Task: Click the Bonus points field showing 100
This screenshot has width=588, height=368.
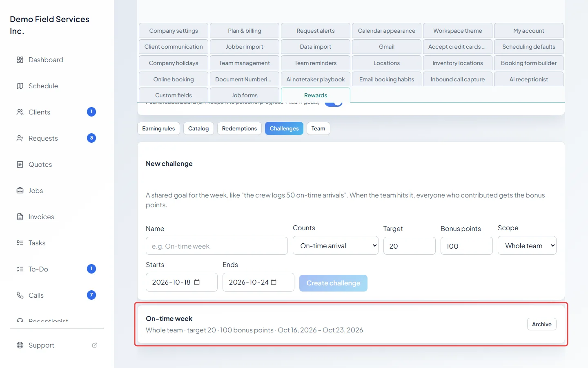Action: pos(467,246)
